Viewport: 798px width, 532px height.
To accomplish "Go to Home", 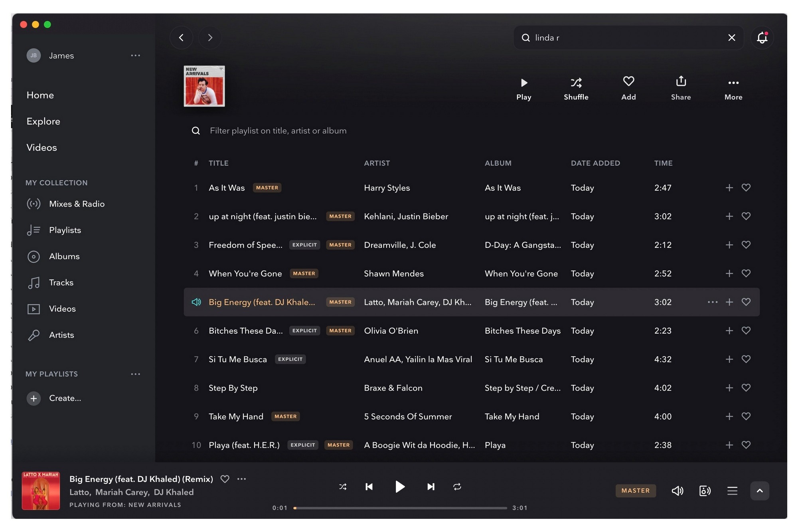I will pyautogui.click(x=40, y=95).
